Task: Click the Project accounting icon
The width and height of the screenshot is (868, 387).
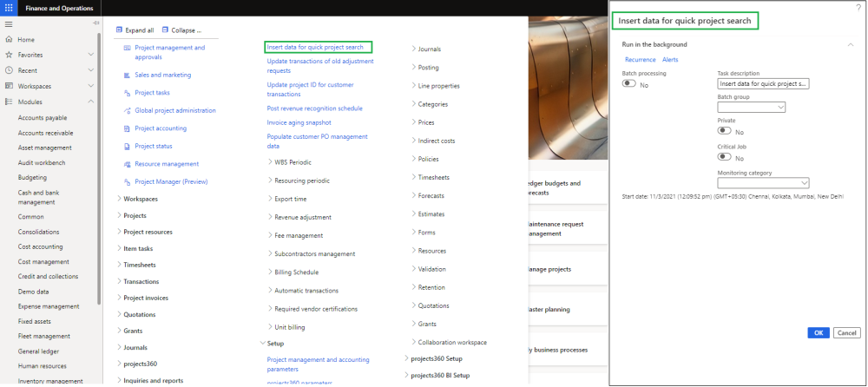Action: pos(127,128)
